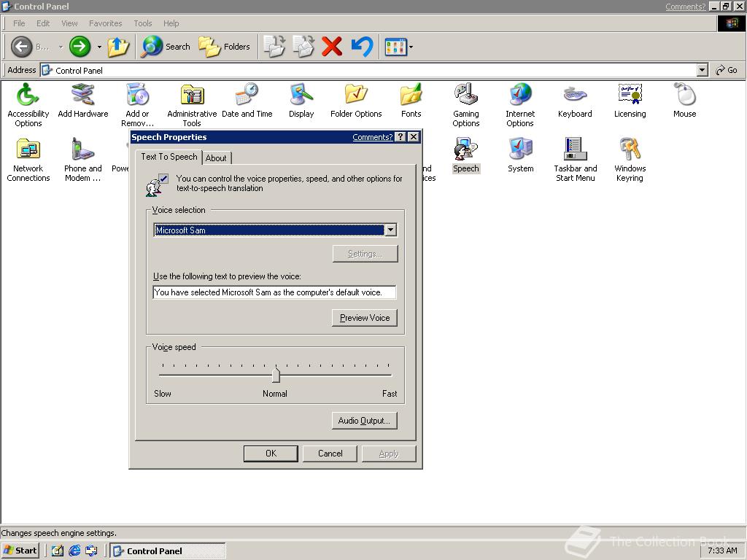Open the Views toolbar button
This screenshot has width=747, height=560.
[x=395, y=47]
